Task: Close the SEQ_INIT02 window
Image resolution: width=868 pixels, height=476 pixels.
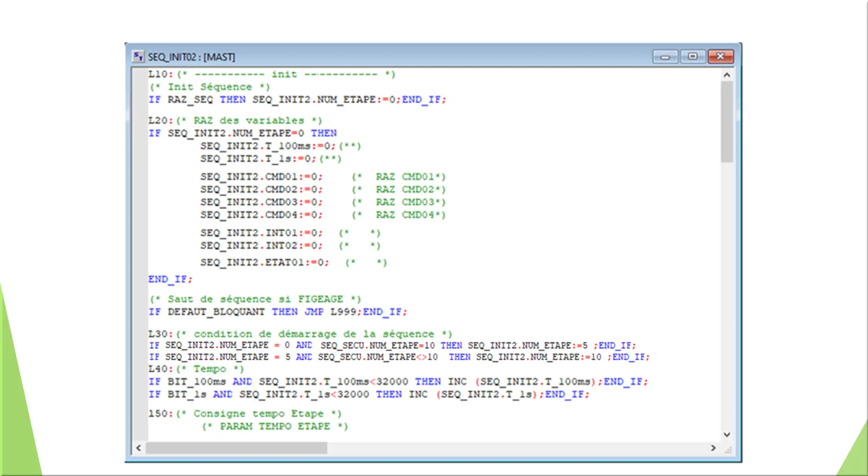Action: click(720, 56)
